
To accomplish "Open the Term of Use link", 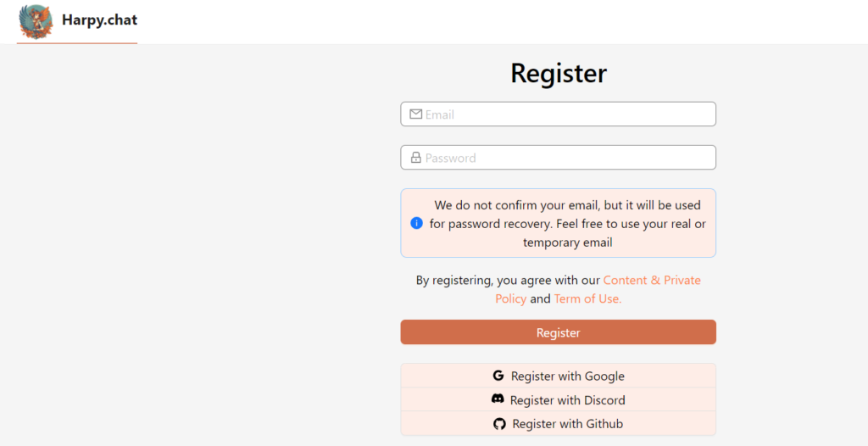I will pyautogui.click(x=587, y=298).
